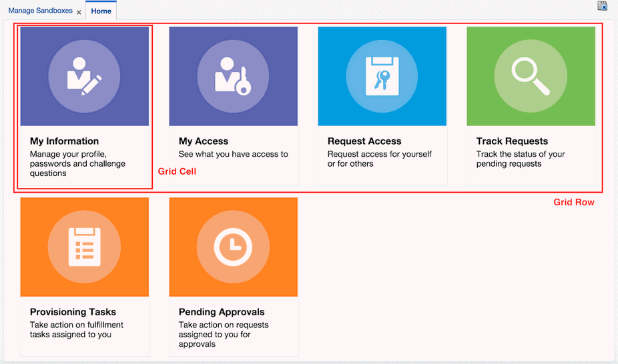
Task: Click "Take action on fulfillment tasks assigned to you"
Action: point(77,330)
